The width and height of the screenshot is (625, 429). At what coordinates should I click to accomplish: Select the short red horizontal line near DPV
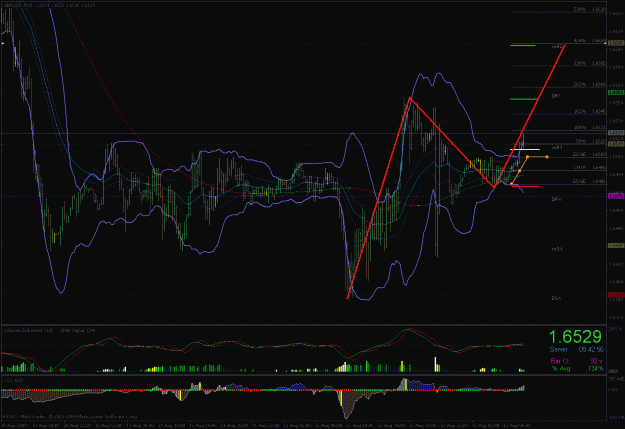tap(525, 186)
